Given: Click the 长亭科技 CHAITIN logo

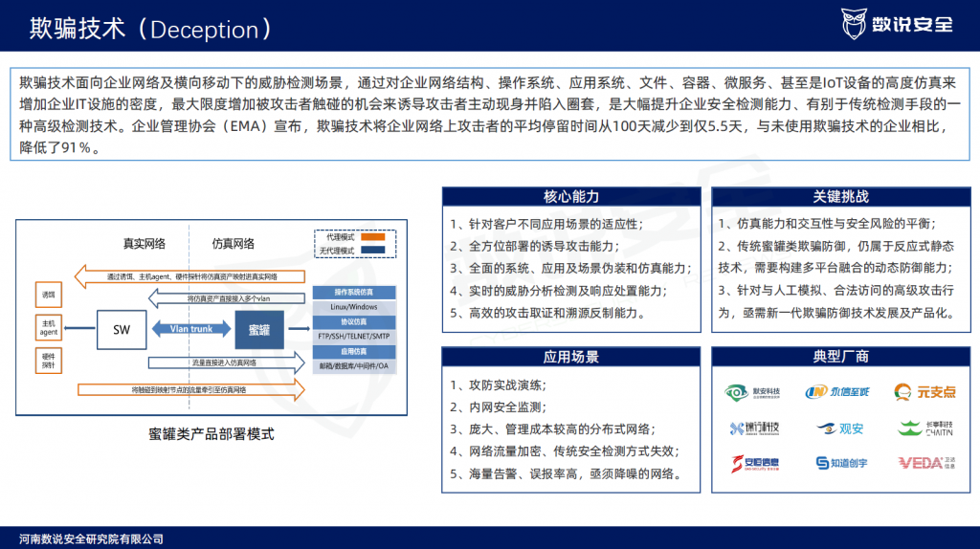Looking at the screenshot, I should 925,428.
